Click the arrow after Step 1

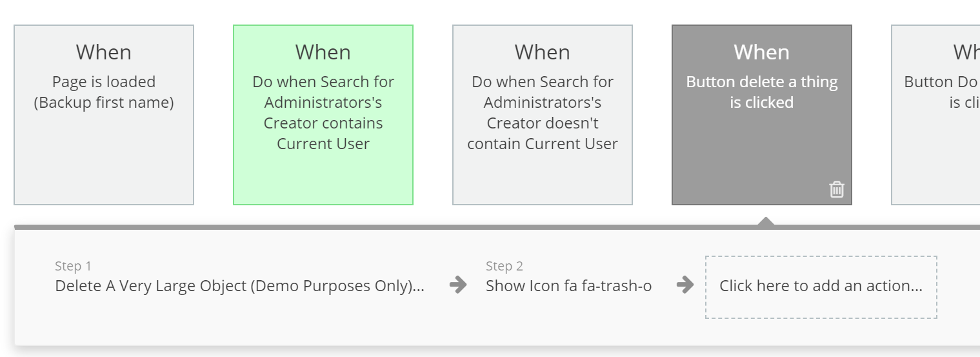(458, 285)
